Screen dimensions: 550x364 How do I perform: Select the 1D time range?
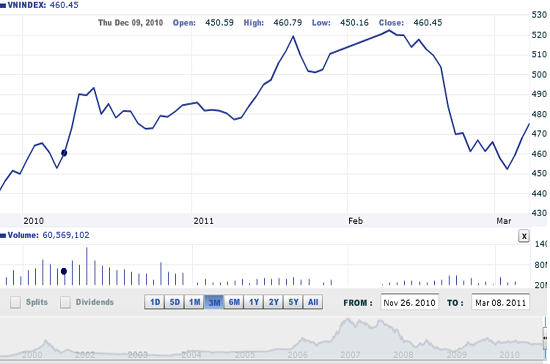click(x=155, y=302)
